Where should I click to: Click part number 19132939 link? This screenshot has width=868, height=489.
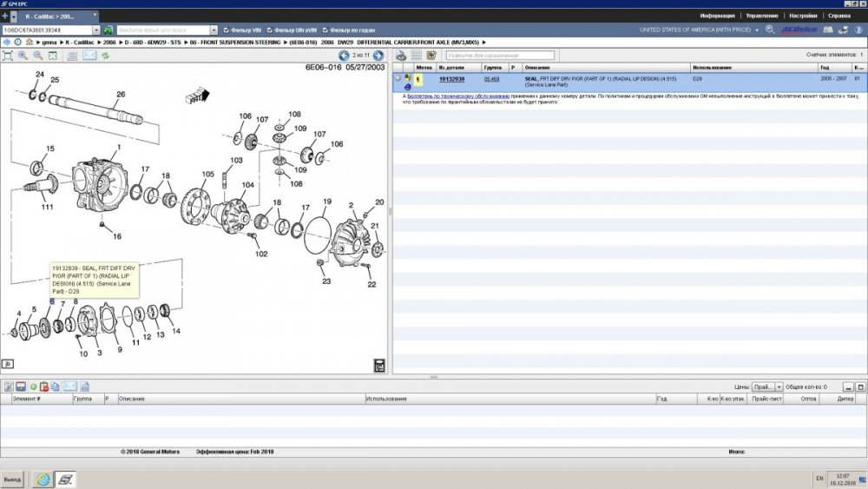click(451, 78)
